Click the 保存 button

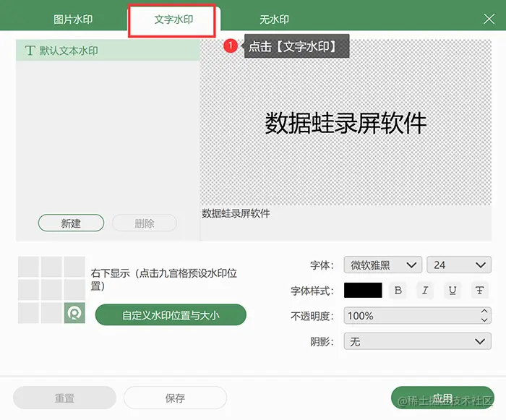175,398
